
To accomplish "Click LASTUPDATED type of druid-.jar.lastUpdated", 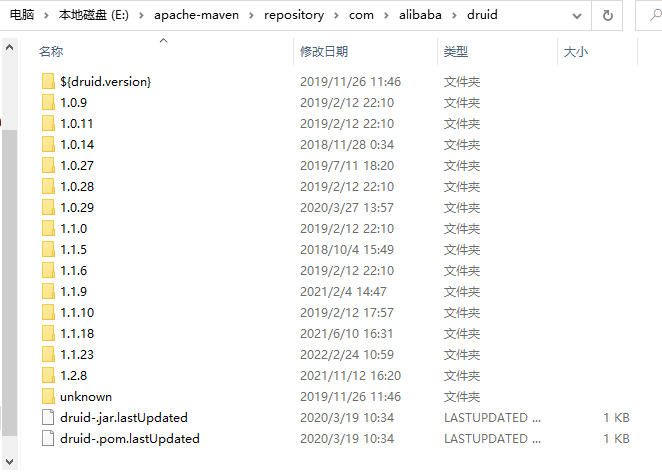I will click(x=492, y=417).
